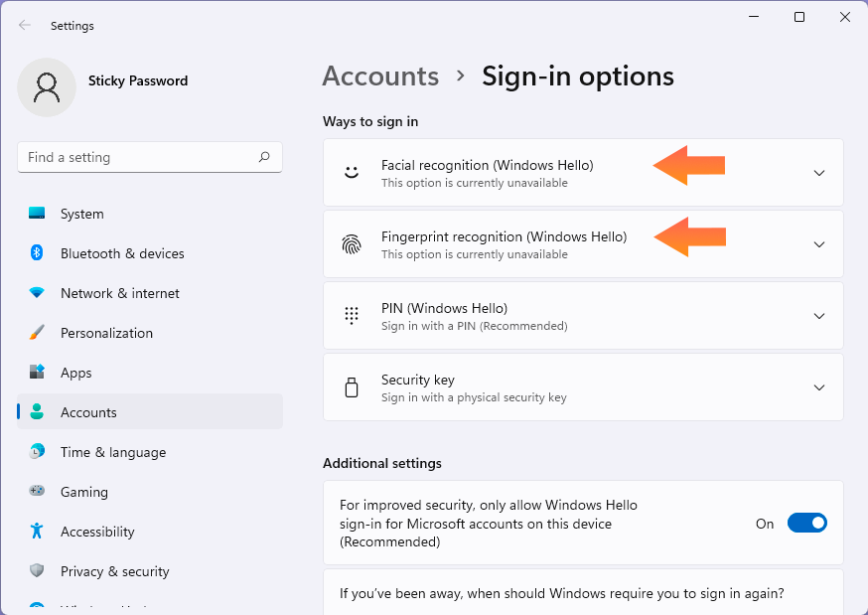Image resolution: width=868 pixels, height=615 pixels.
Task: Click 'Sign in with a PIN (Recommended)' text
Action: pos(475,326)
